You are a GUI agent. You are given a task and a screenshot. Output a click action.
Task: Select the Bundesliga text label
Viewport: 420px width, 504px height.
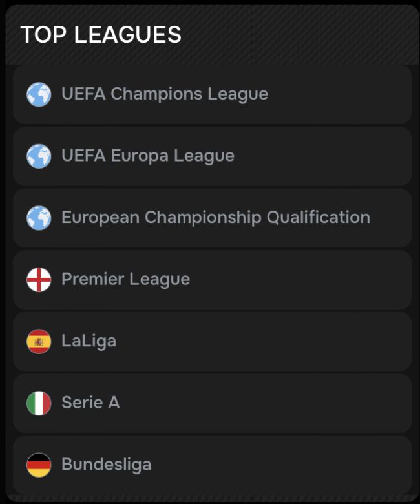pos(106,464)
